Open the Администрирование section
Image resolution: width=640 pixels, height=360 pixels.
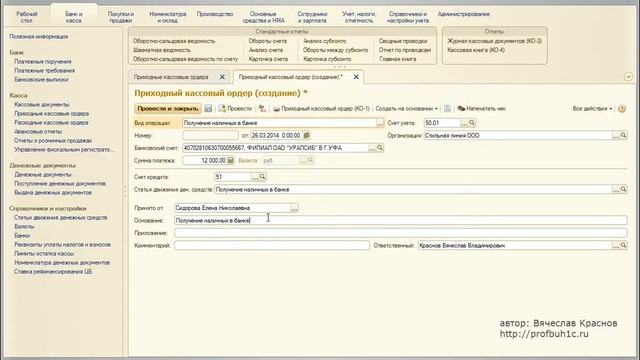coord(464,14)
